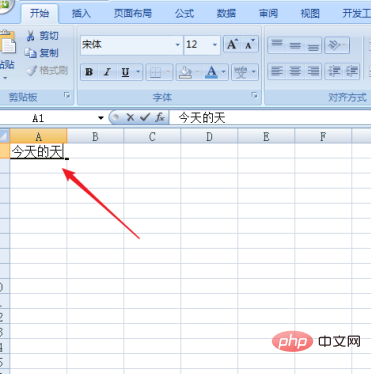Align text right

313,71
